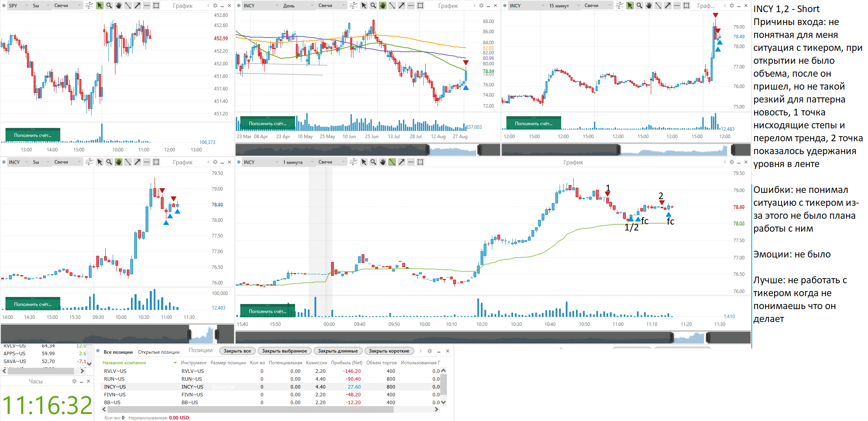
Task: Select RVLV~US row in positions table
Action: (271, 371)
